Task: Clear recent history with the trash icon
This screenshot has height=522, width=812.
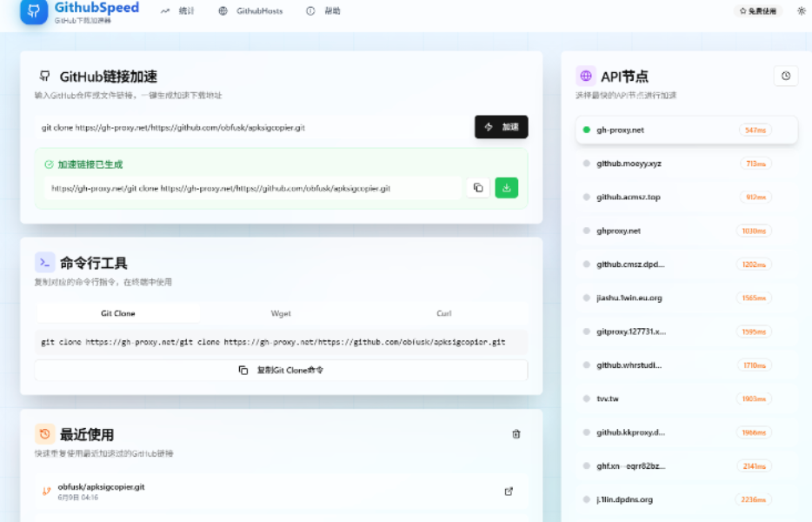Action: point(516,433)
